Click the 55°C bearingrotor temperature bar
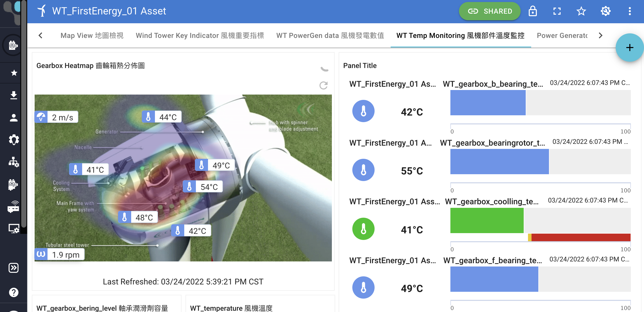The image size is (644, 312). point(499,162)
